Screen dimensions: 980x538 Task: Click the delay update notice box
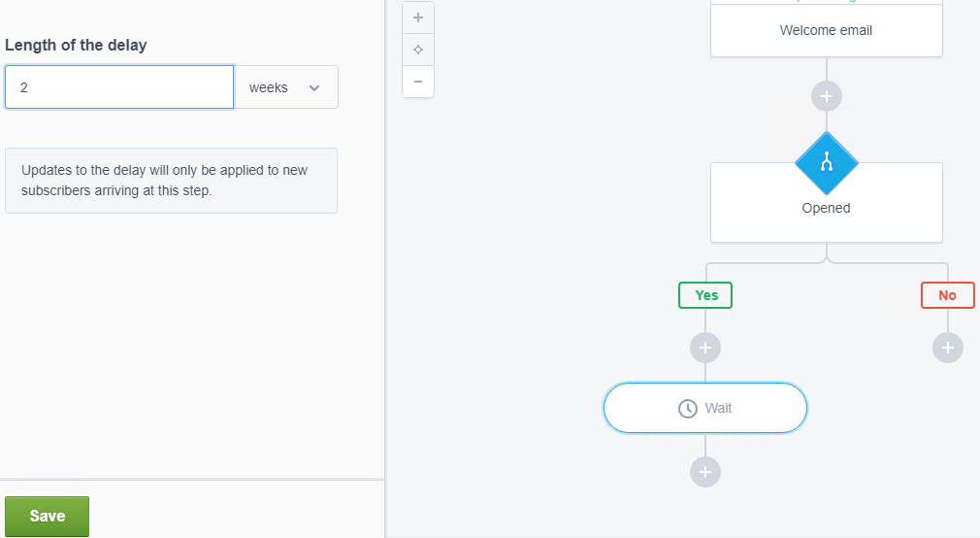171,181
